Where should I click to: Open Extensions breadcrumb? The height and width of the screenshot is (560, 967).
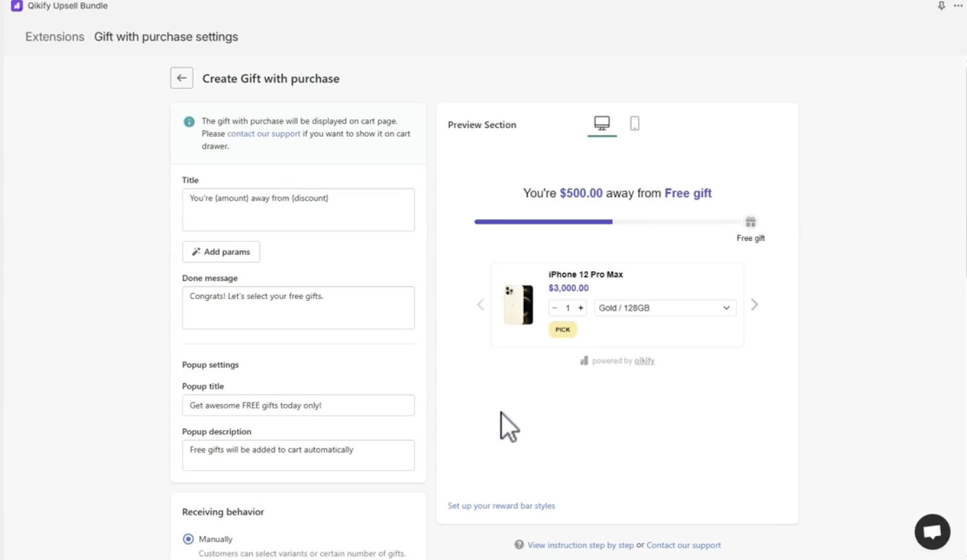coord(55,37)
